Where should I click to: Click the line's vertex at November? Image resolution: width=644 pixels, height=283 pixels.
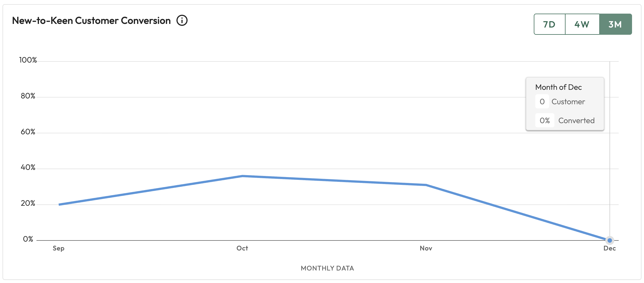tap(426, 185)
